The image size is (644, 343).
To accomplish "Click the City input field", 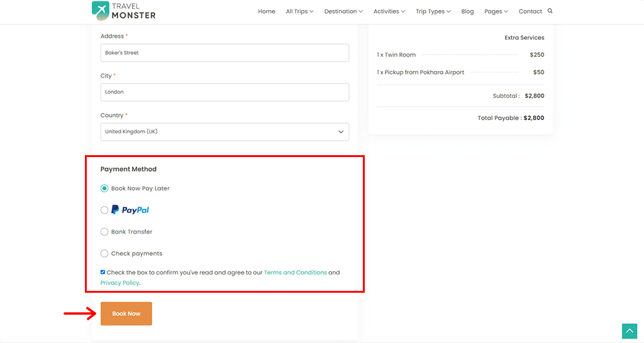I will (x=225, y=92).
